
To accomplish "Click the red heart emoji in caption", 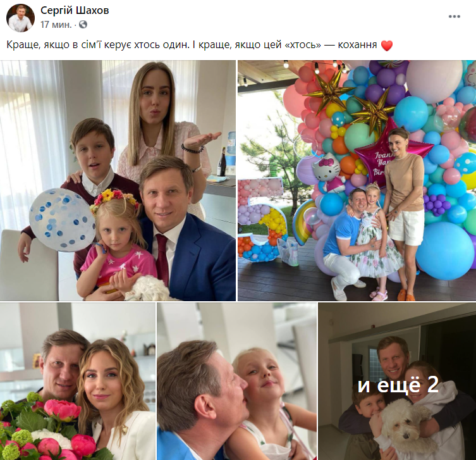I will pyautogui.click(x=387, y=46).
